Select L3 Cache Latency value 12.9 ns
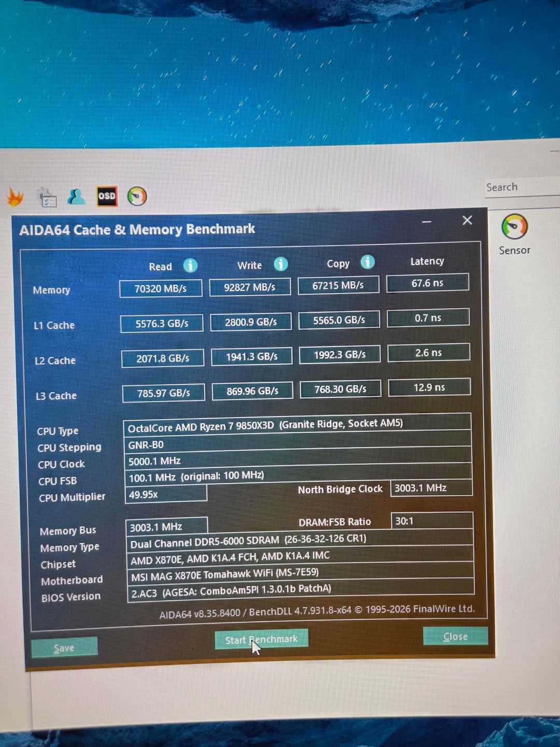This screenshot has width=560, height=747. 429,387
